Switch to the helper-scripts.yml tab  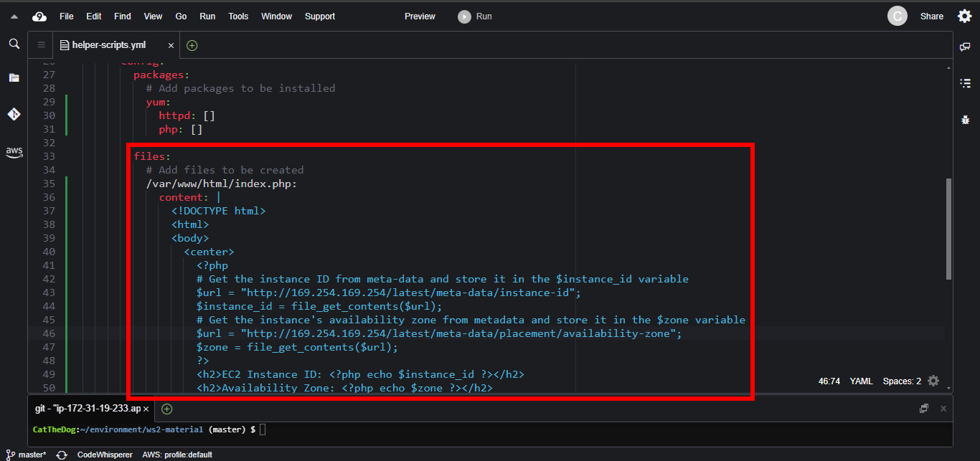(x=108, y=45)
